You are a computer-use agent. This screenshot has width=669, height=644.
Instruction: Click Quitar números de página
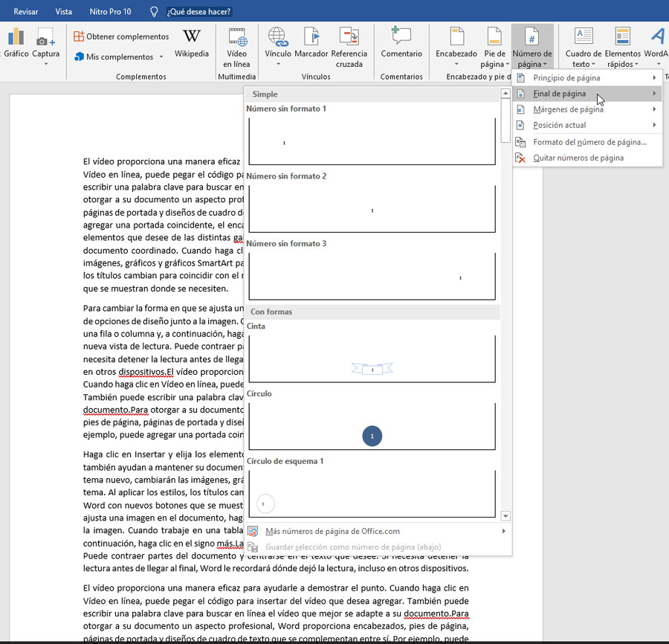click(578, 158)
